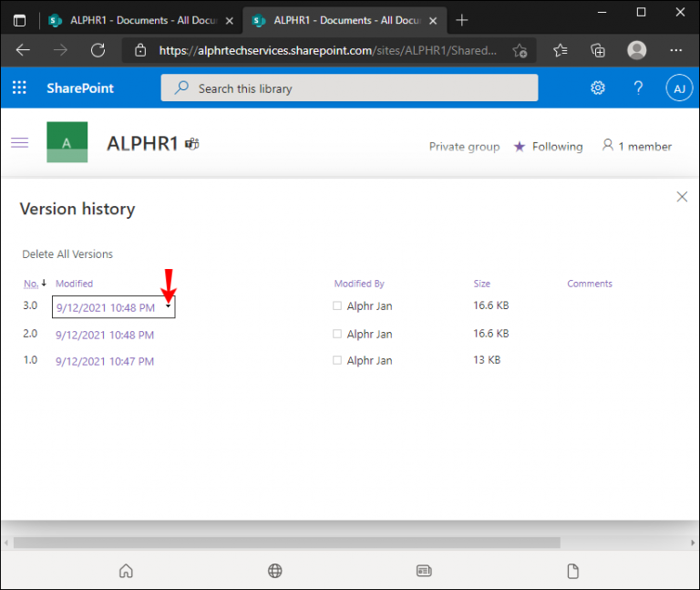Check presence box for version 2.0 Alphr Jan
This screenshot has height=590, width=700.
[337, 334]
